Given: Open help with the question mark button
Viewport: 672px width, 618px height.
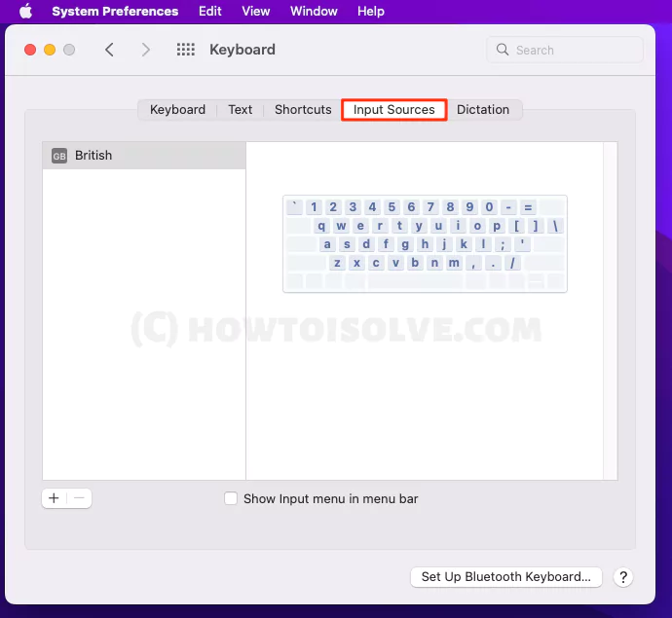Looking at the screenshot, I should 623,577.
